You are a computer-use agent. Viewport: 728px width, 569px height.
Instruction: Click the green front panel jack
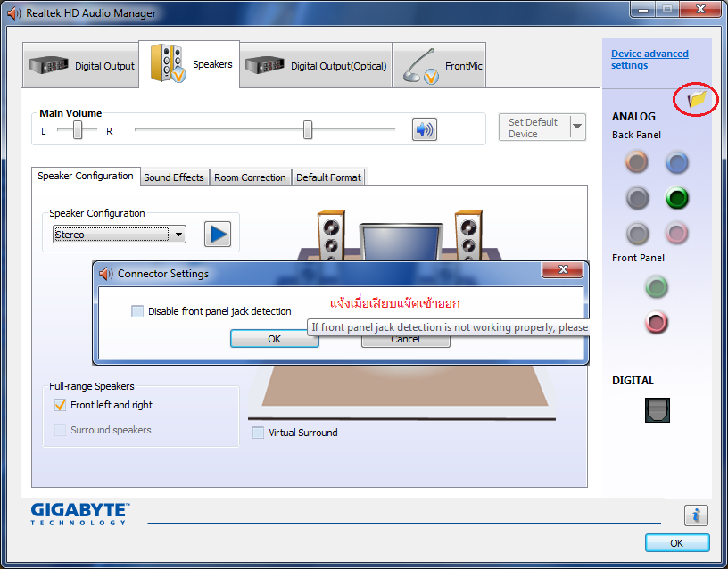tap(657, 287)
